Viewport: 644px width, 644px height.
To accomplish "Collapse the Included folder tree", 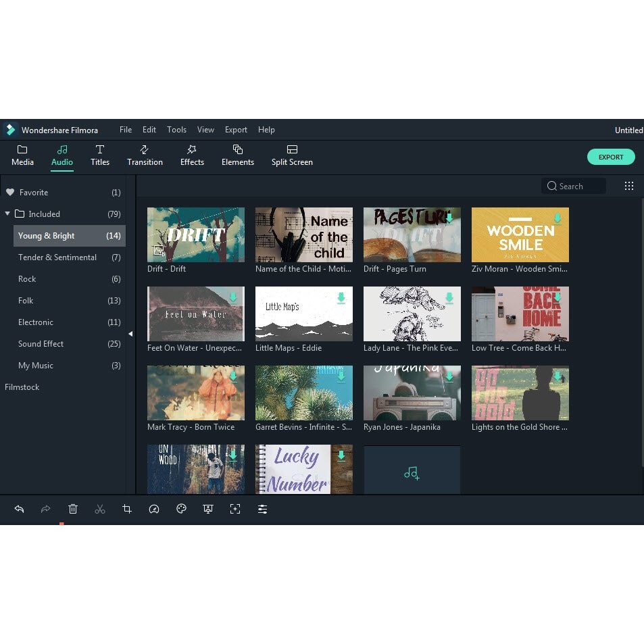I will coord(7,214).
